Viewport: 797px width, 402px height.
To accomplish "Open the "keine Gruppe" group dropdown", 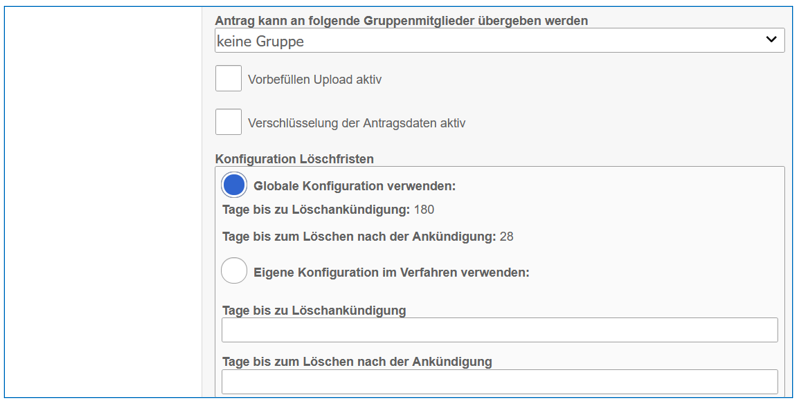I will pos(490,40).
